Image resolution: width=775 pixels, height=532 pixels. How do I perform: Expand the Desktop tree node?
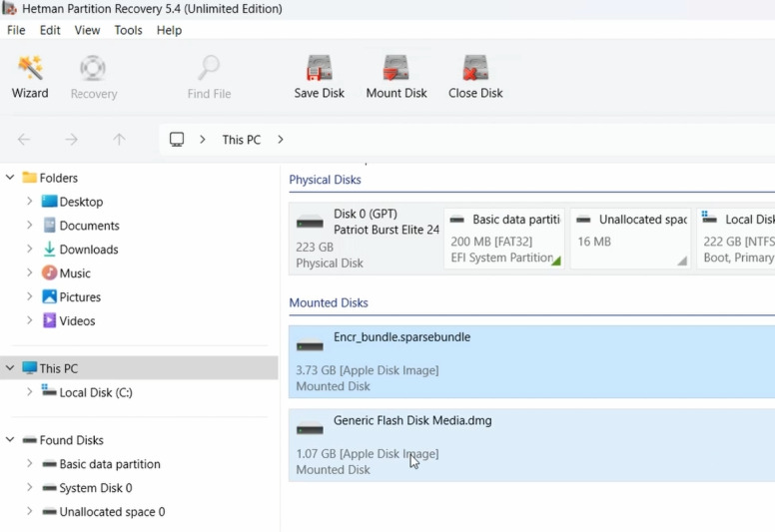pos(30,201)
